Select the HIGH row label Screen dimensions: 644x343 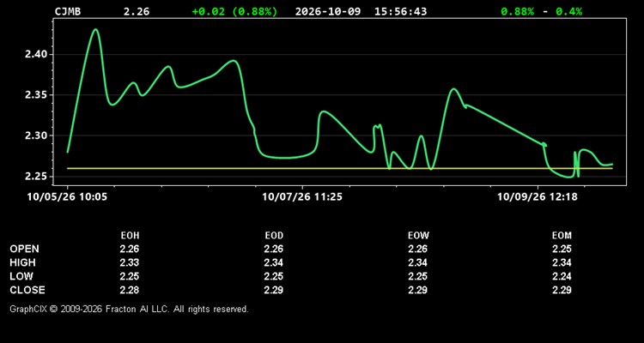click(22, 262)
